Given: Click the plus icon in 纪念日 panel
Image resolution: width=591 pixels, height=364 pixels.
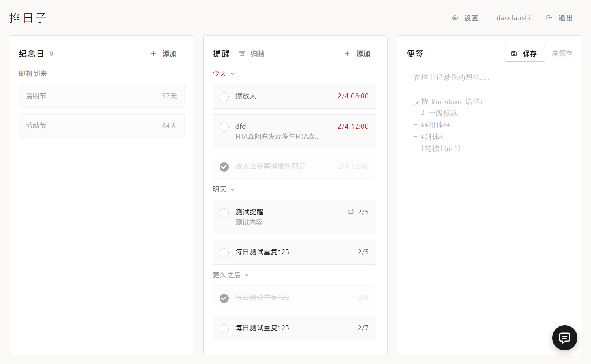Looking at the screenshot, I should click(x=153, y=54).
